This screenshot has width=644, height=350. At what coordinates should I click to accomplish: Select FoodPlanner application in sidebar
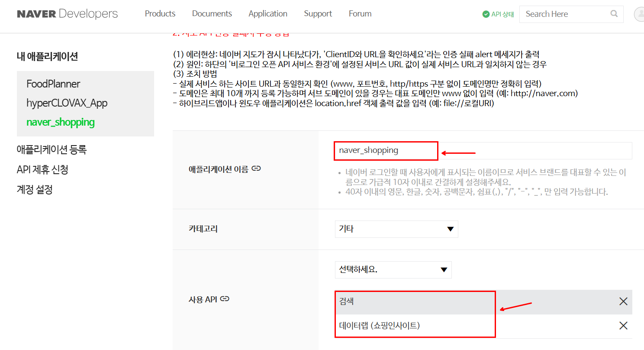[53, 84]
